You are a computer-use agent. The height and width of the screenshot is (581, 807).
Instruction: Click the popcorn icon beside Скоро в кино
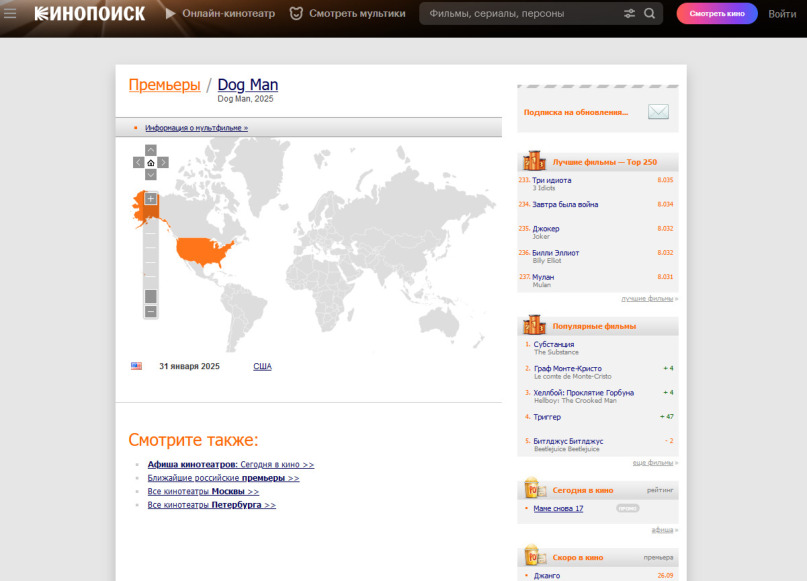point(535,556)
